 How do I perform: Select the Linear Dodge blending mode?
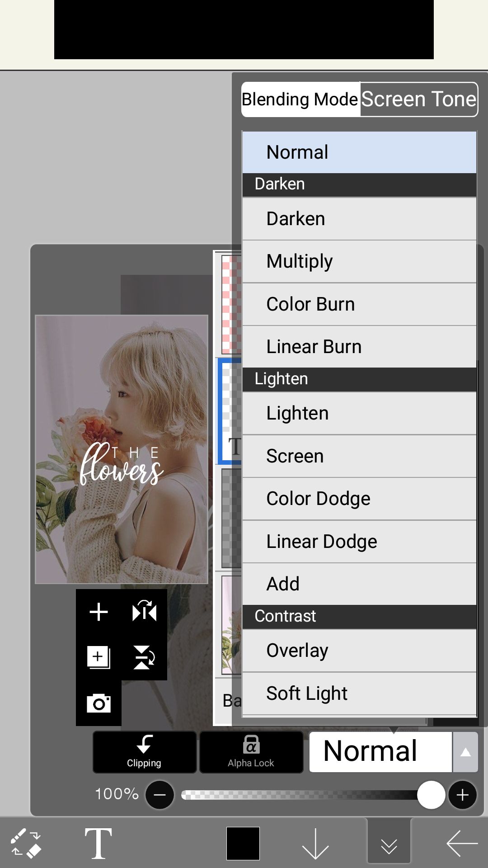pos(359,542)
